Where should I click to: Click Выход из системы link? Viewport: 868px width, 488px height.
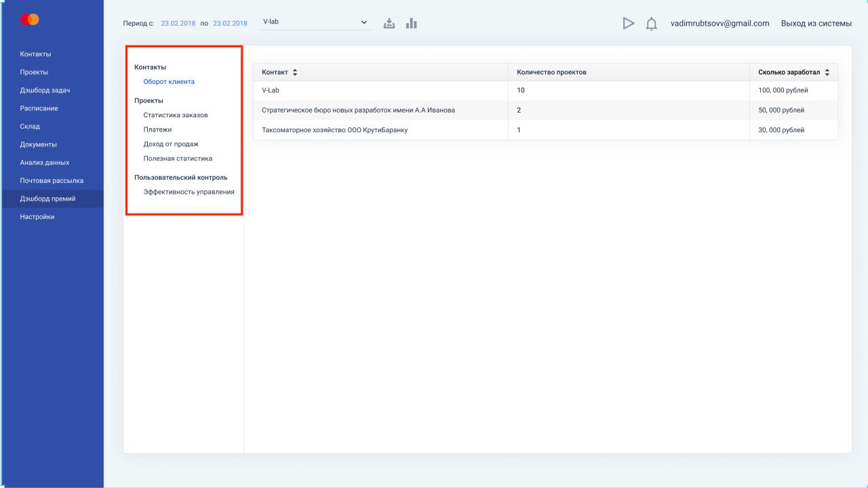(816, 23)
